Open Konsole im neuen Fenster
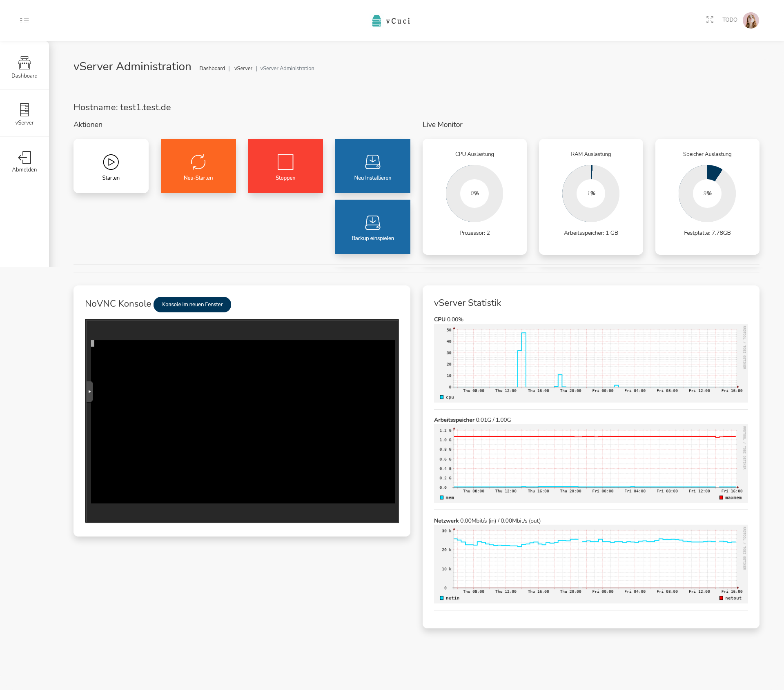The width and height of the screenshot is (784, 690). click(x=192, y=305)
